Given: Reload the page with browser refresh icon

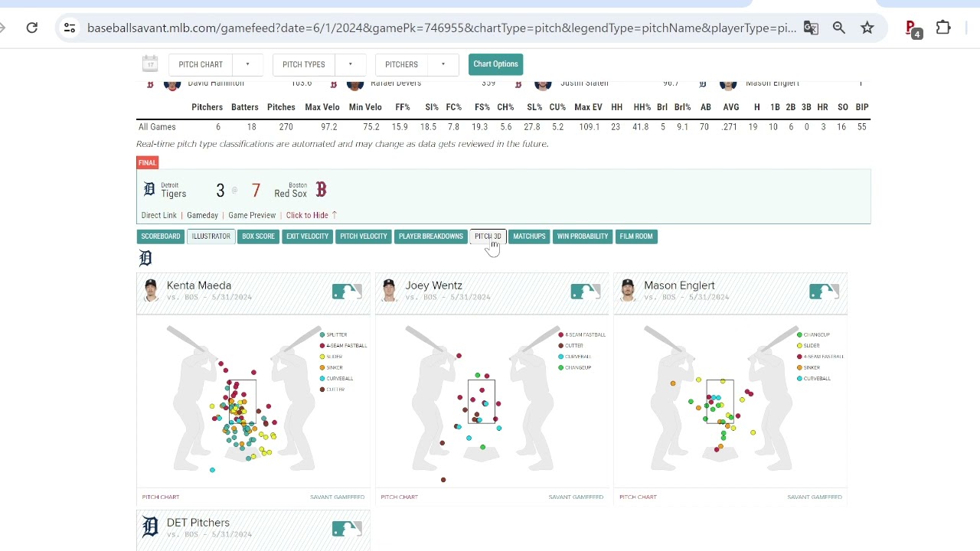Looking at the screenshot, I should (x=32, y=28).
